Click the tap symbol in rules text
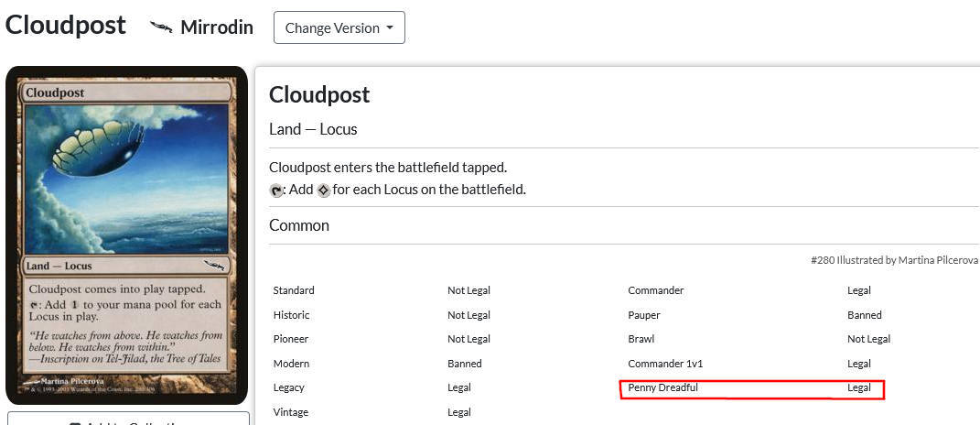Image resolution: width=980 pixels, height=425 pixels. click(x=276, y=191)
